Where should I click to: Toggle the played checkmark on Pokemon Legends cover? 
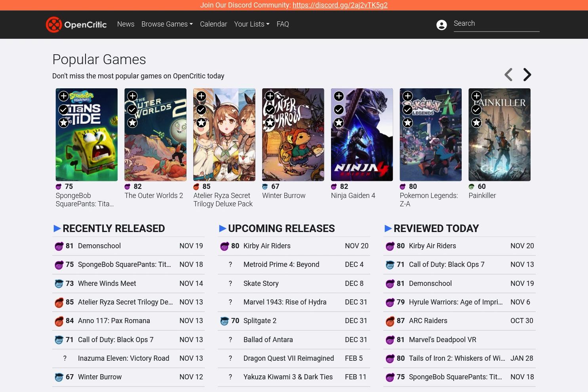(x=408, y=109)
